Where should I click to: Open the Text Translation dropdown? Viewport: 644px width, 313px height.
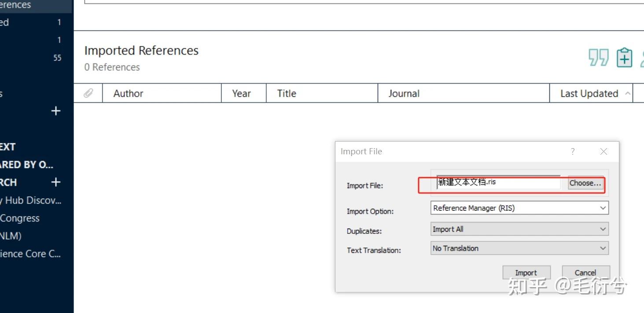coord(519,248)
